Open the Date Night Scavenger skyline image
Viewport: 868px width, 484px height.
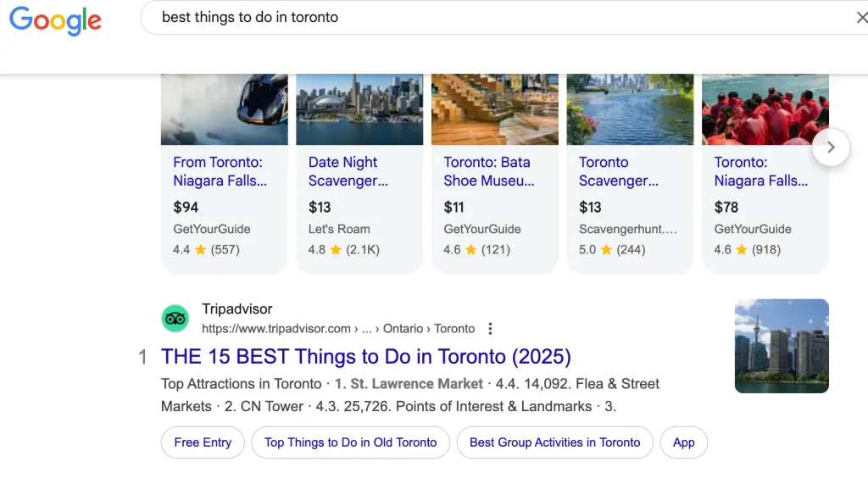(359, 109)
